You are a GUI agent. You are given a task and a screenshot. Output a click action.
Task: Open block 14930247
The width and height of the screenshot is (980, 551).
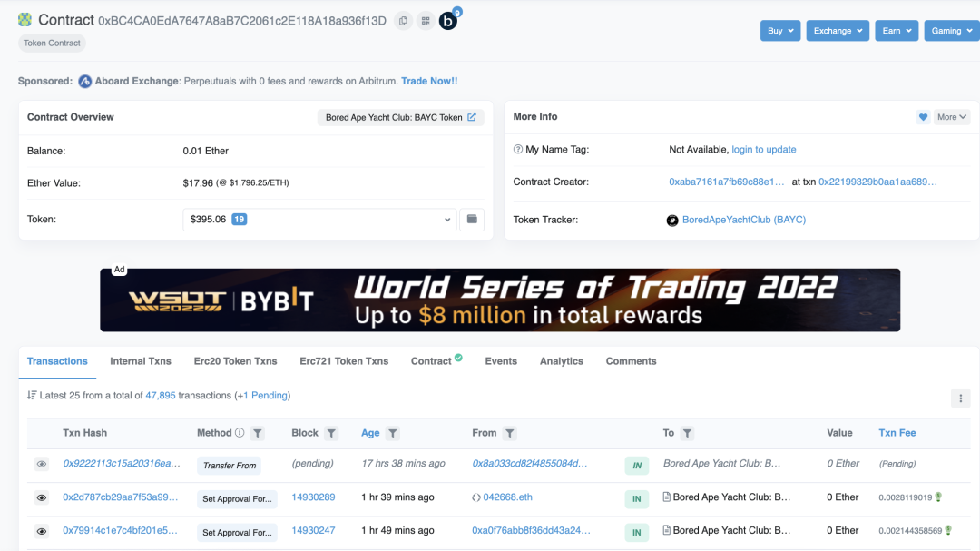(x=313, y=530)
